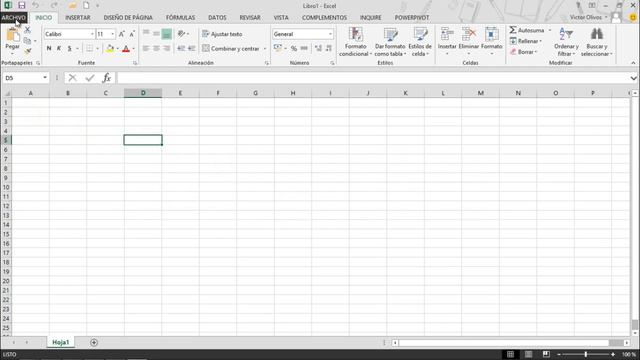Open Combinar y centrar dropdown arrow

point(264,49)
